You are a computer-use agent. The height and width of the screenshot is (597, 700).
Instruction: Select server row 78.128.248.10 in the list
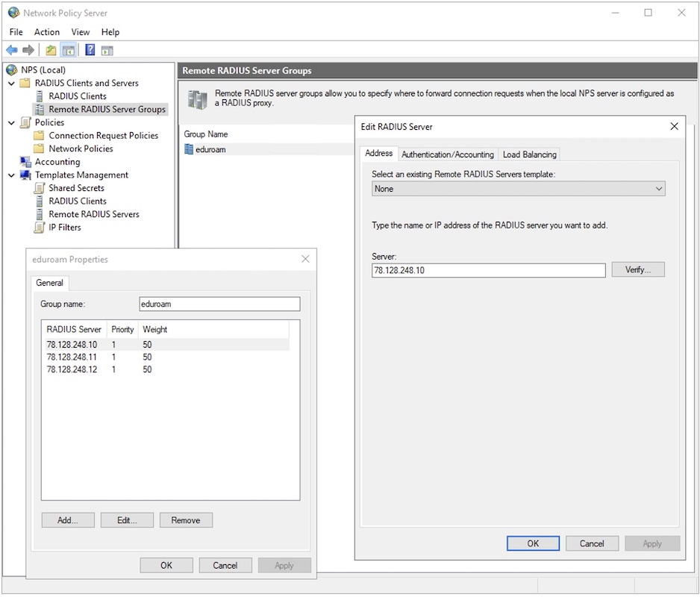coord(166,345)
